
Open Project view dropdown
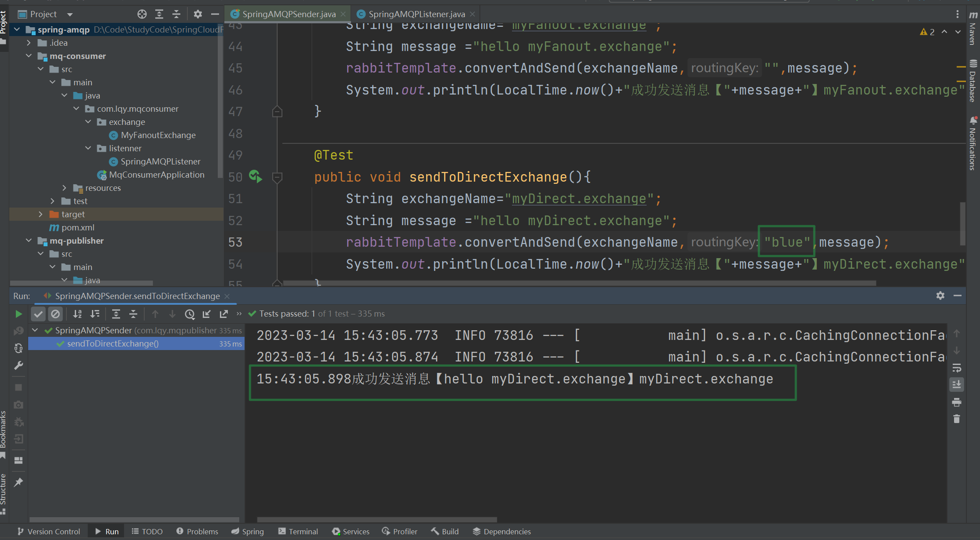click(70, 15)
